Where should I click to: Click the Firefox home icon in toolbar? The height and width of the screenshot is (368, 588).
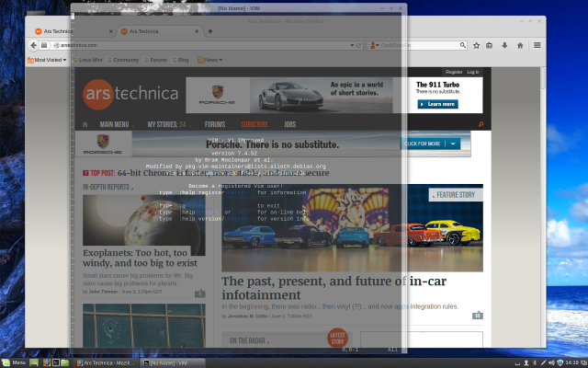pos(520,45)
